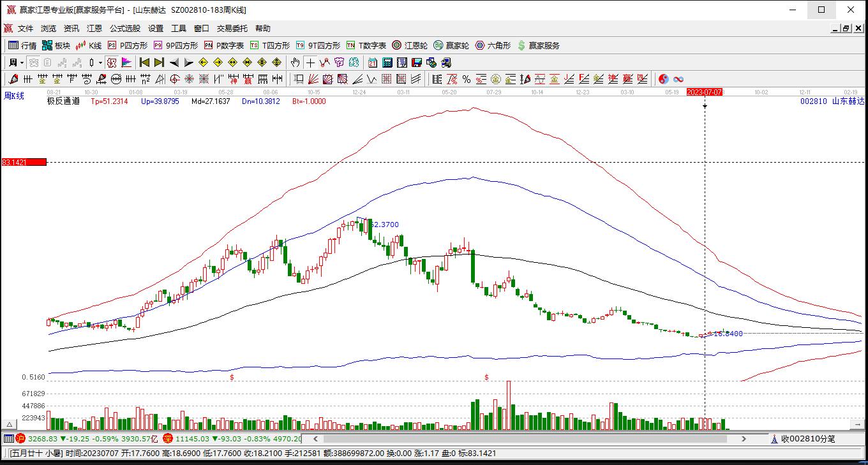
Task: Toggle the flag marker button
Action: pos(126,63)
